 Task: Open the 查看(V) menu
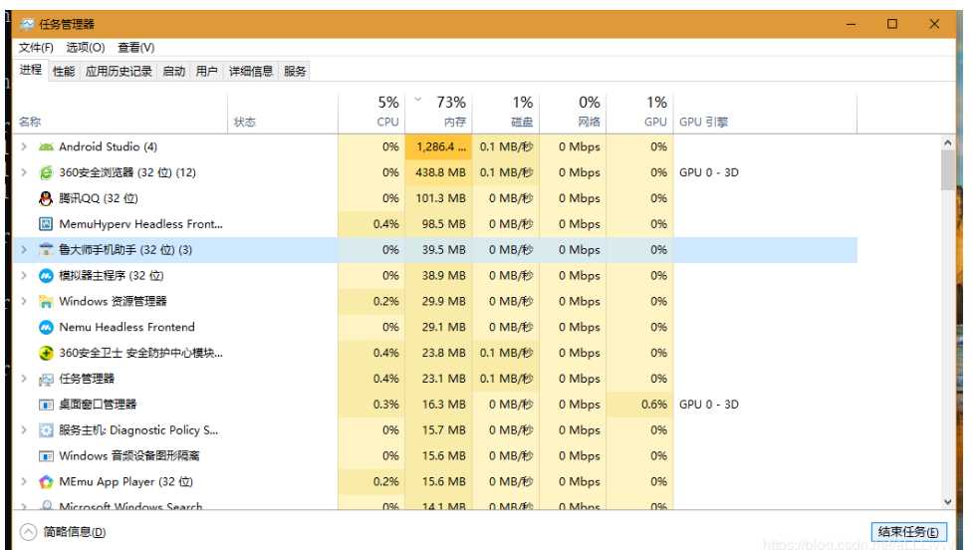135,48
